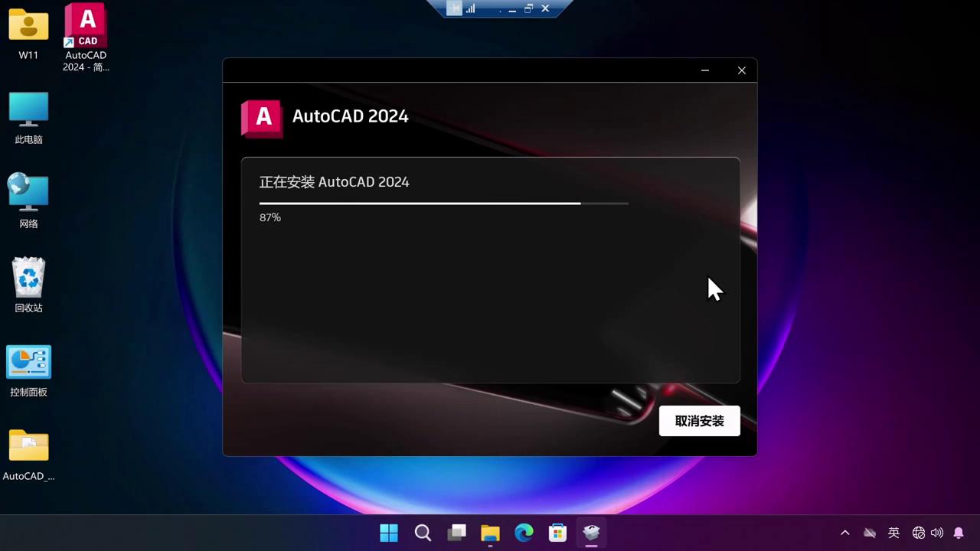Click the 取消安装 (Cancel Install) button
The height and width of the screenshot is (551, 980).
click(x=699, y=421)
